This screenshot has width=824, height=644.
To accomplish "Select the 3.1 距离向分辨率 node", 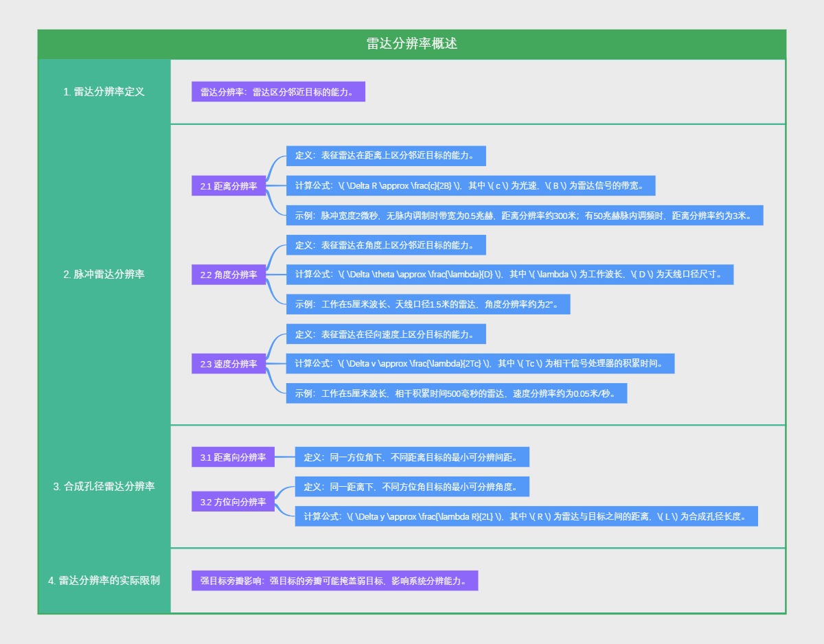I will [233, 457].
